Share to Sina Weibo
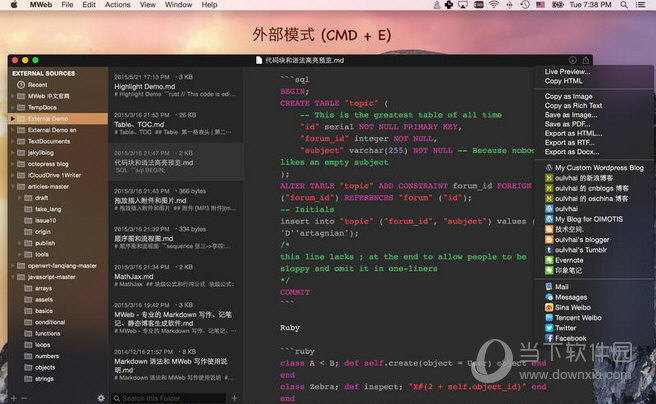Screen dimensions: 656x404 click(x=568, y=307)
